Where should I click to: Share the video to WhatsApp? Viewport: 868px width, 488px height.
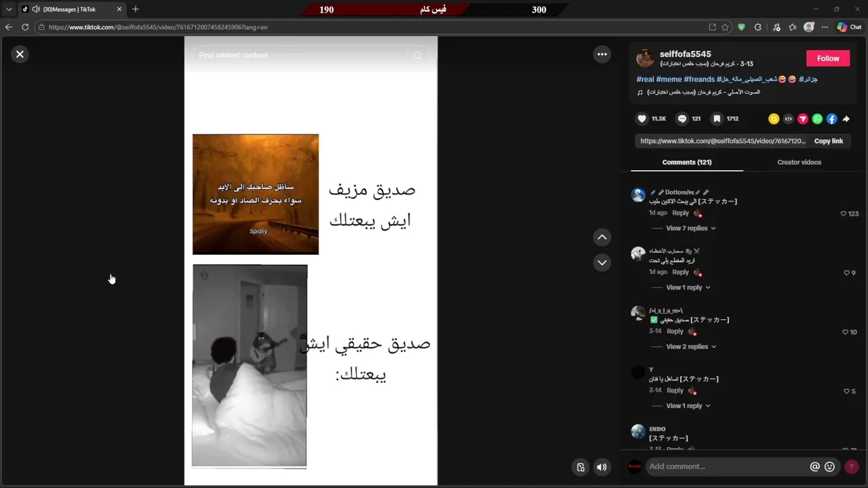(x=817, y=119)
